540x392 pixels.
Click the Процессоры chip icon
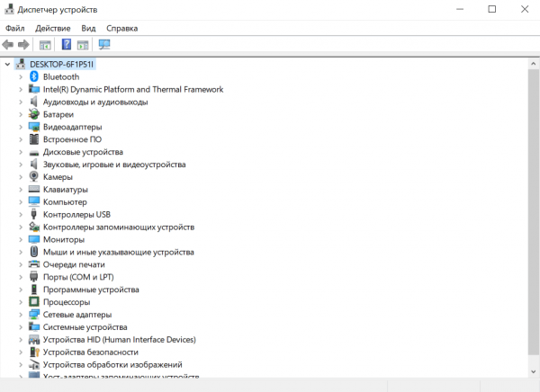pyautogui.click(x=34, y=302)
